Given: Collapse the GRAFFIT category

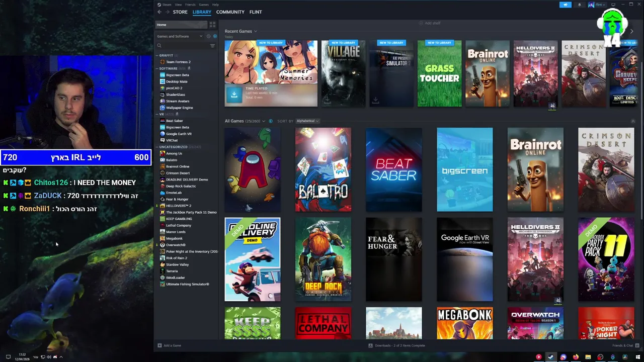Looking at the screenshot, I should (157, 55).
